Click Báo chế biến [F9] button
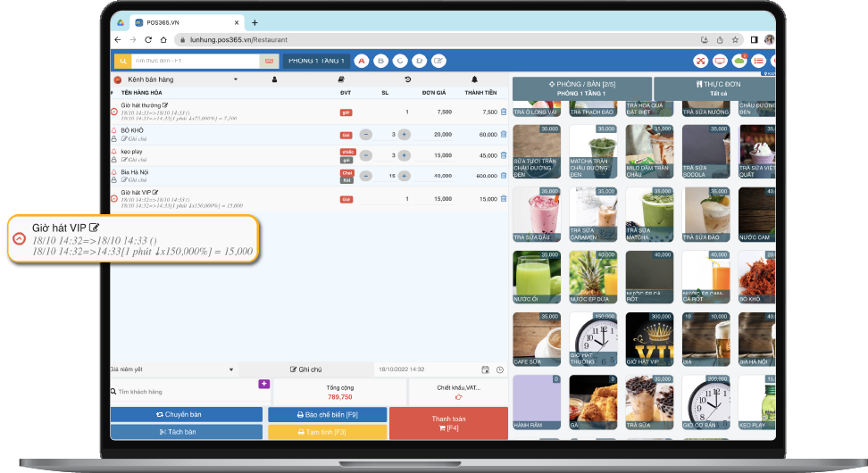This screenshot has width=868, height=473. pos(327,414)
